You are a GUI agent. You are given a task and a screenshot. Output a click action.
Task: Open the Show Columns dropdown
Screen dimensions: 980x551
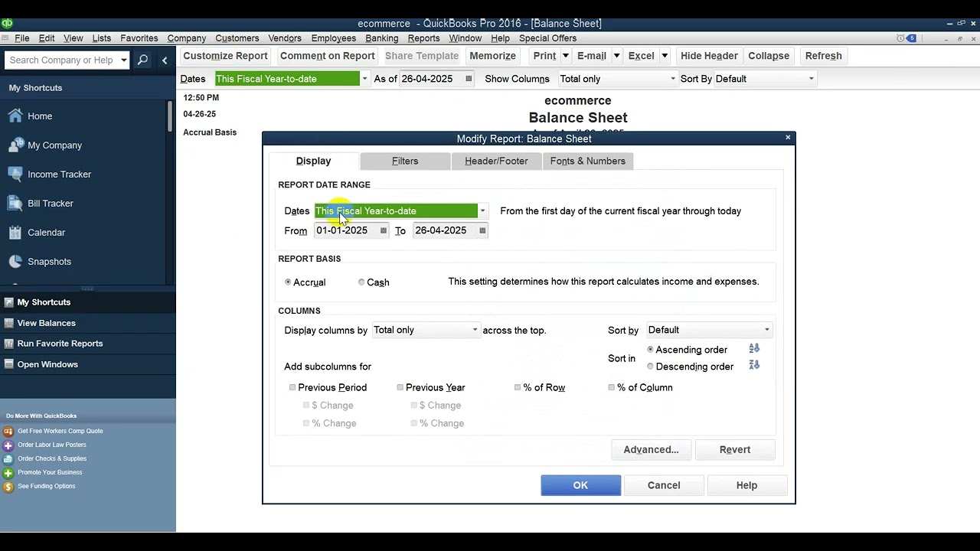click(x=673, y=79)
